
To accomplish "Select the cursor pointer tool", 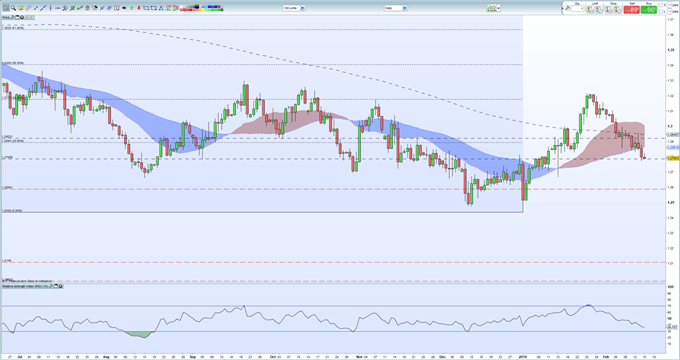I will [6, 8].
